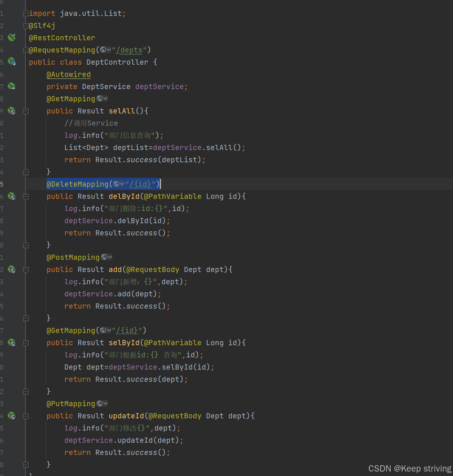Click the endpoint gutter icon beside delById method
The height and width of the screenshot is (476, 453).
point(12,196)
